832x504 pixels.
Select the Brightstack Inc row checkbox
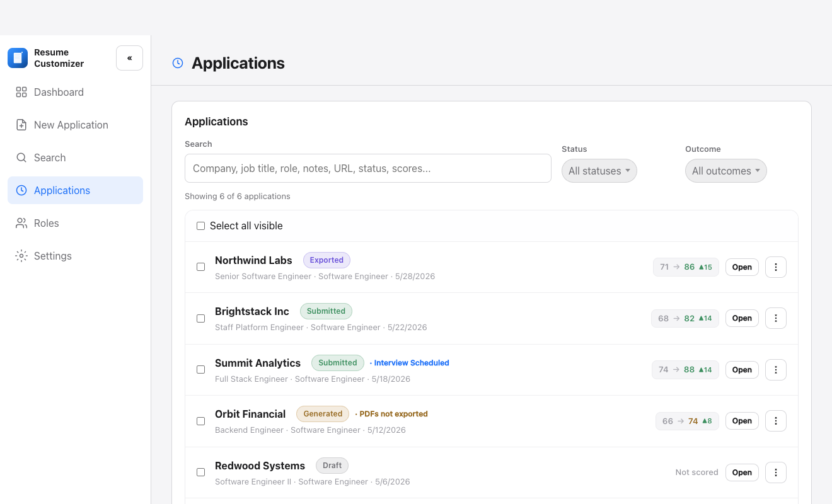click(x=200, y=318)
